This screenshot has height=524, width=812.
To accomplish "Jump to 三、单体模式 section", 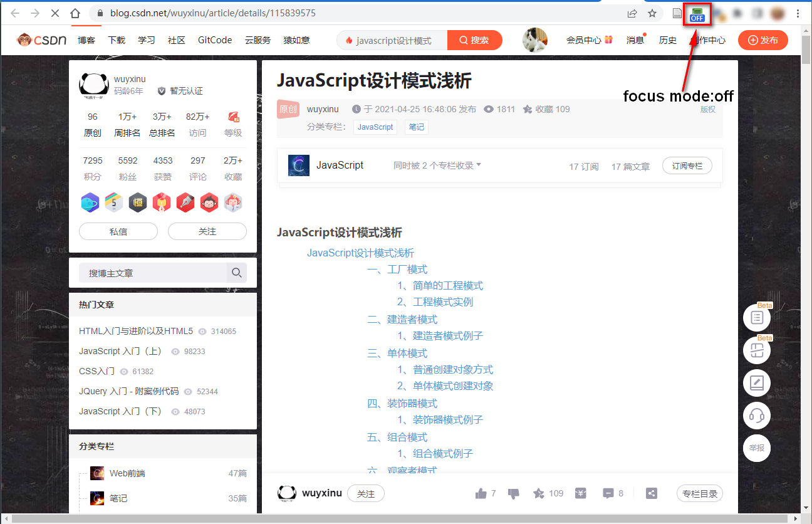I will (397, 354).
